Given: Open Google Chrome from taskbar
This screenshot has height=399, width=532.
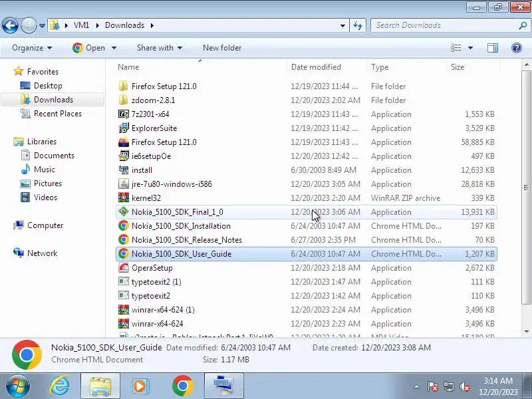Looking at the screenshot, I should pyautogui.click(x=182, y=386).
